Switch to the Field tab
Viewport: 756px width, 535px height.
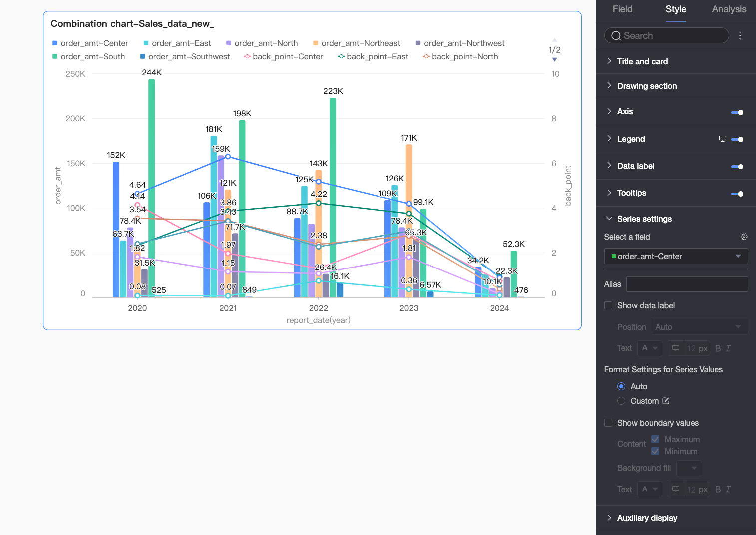click(x=622, y=9)
